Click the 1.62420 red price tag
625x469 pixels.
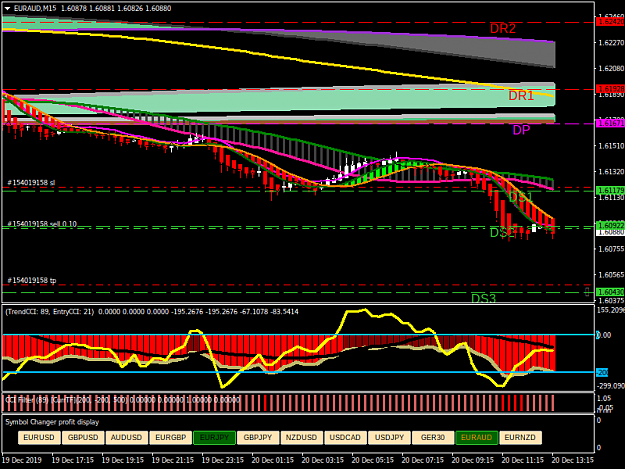(x=610, y=22)
